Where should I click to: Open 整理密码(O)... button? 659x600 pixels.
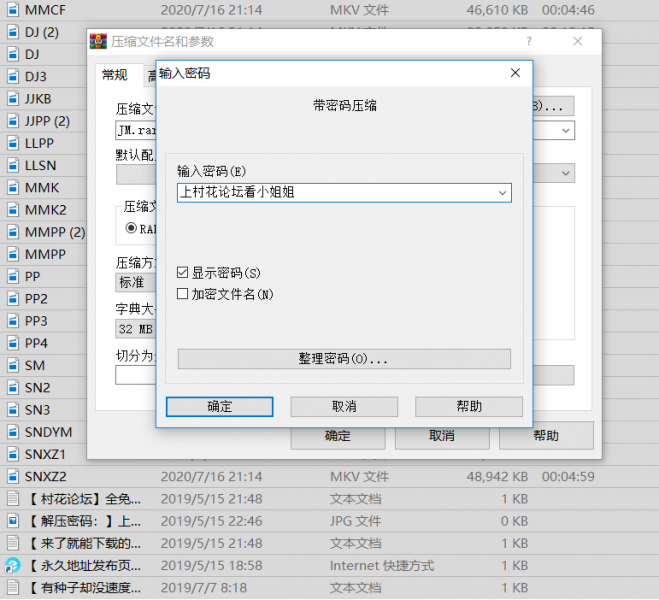(344, 359)
